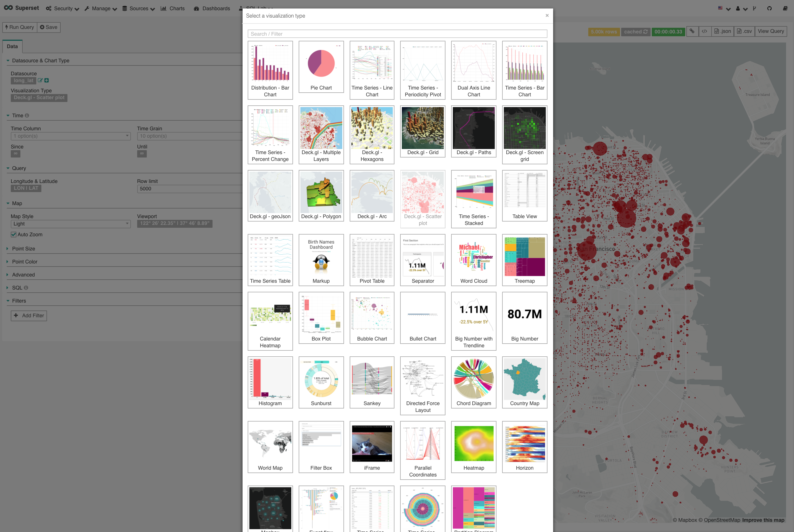The image size is (794, 532).
Task: Open the GitHub repository icon
Action: [769, 8]
